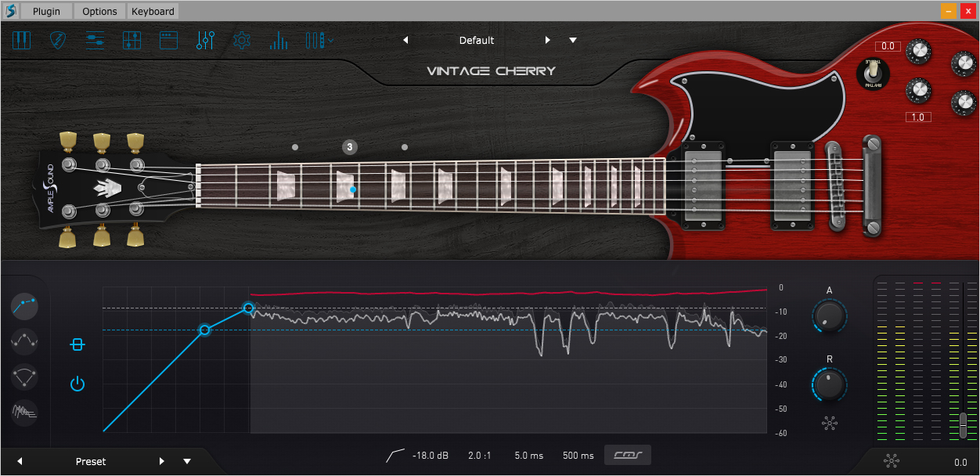
Task: Open the Plugin menu
Action: [46, 11]
